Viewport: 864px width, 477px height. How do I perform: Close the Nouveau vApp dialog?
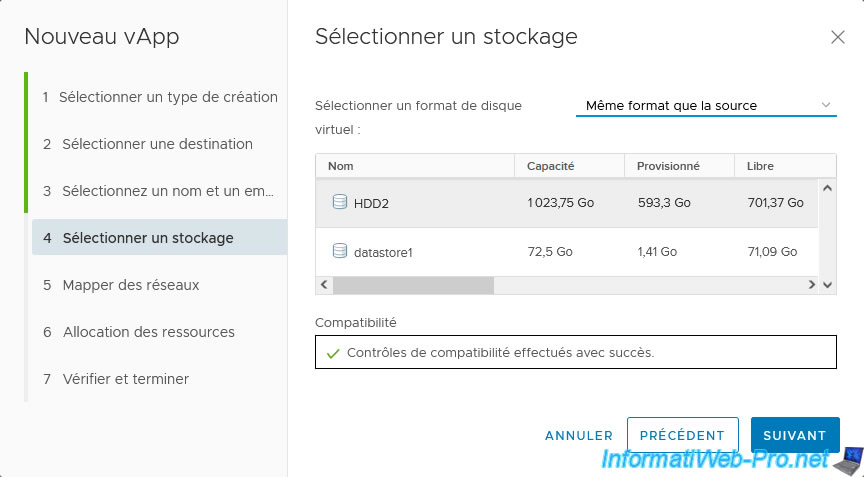tap(838, 37)
